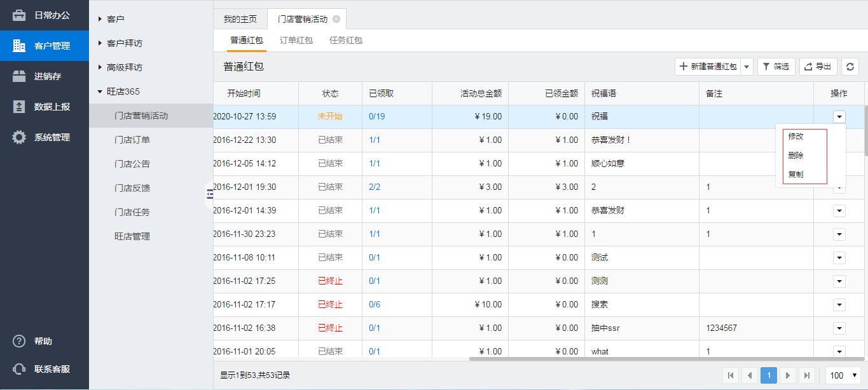Image resolution: width=868 pixels, height=390 pixels.
Task: Choose 复制 in the action menu
Action: [x=796, y=174]
